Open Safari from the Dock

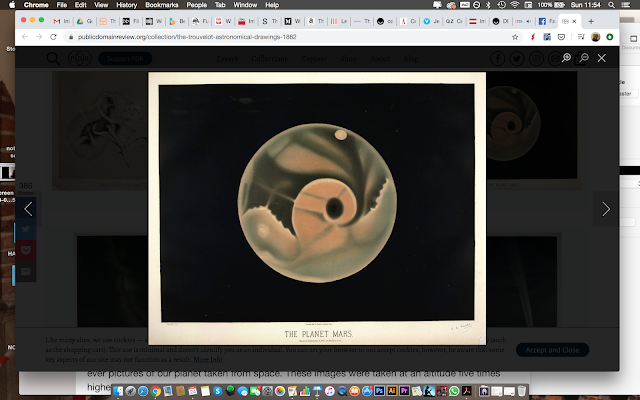click(143, 391)
